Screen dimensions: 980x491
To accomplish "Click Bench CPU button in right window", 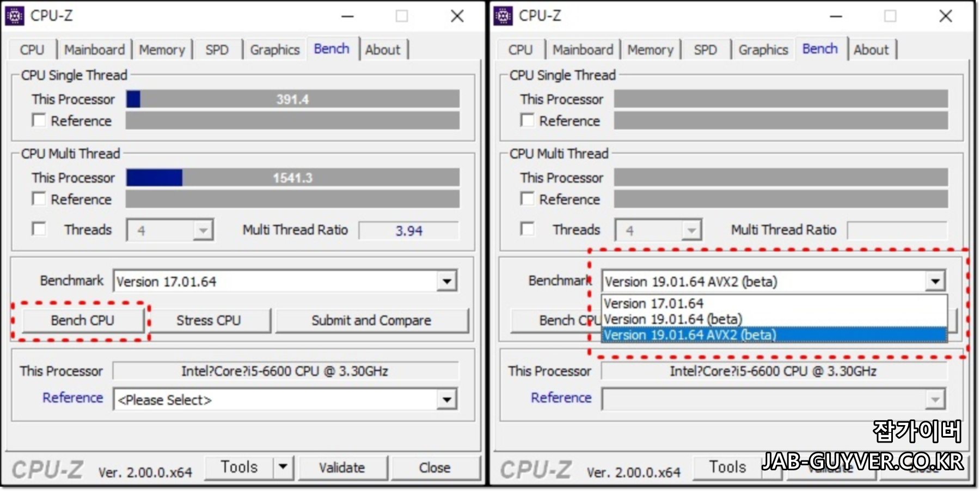I will (x=556, y=320).
